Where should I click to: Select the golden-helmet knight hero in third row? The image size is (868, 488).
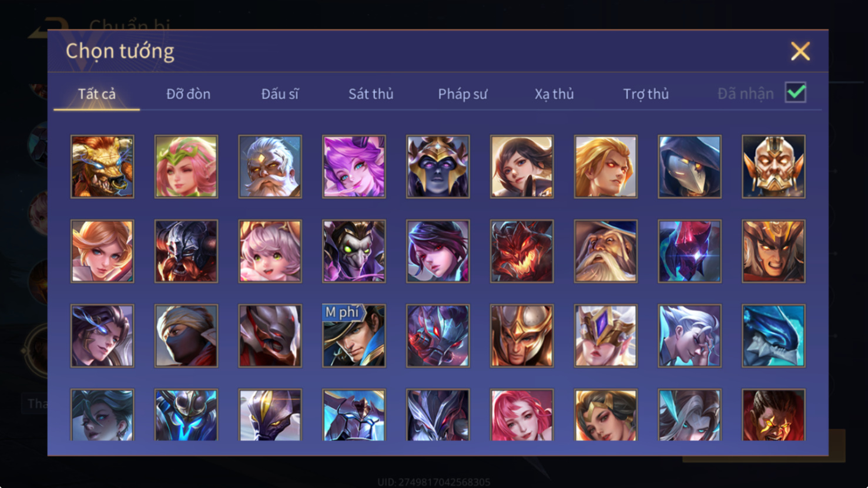pyautogui.click(x=522, y=336)
